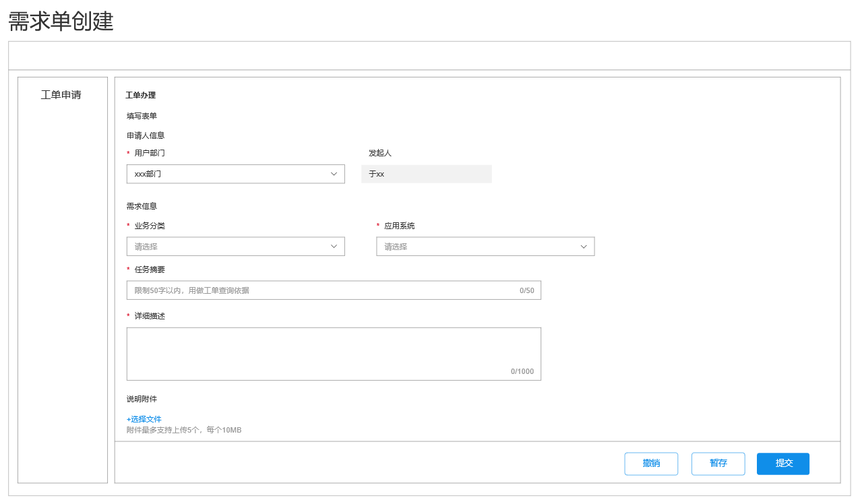
Task: Click the attachment limit hint text
Action: [x=184, y=430]
